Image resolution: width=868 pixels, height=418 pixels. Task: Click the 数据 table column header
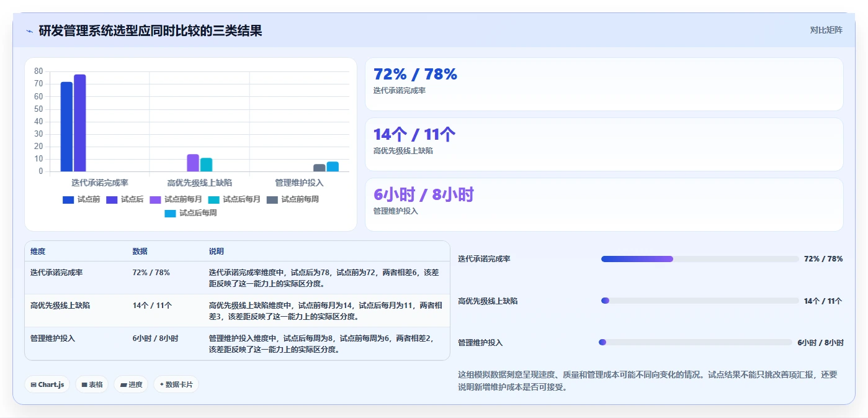coord(140,252)
